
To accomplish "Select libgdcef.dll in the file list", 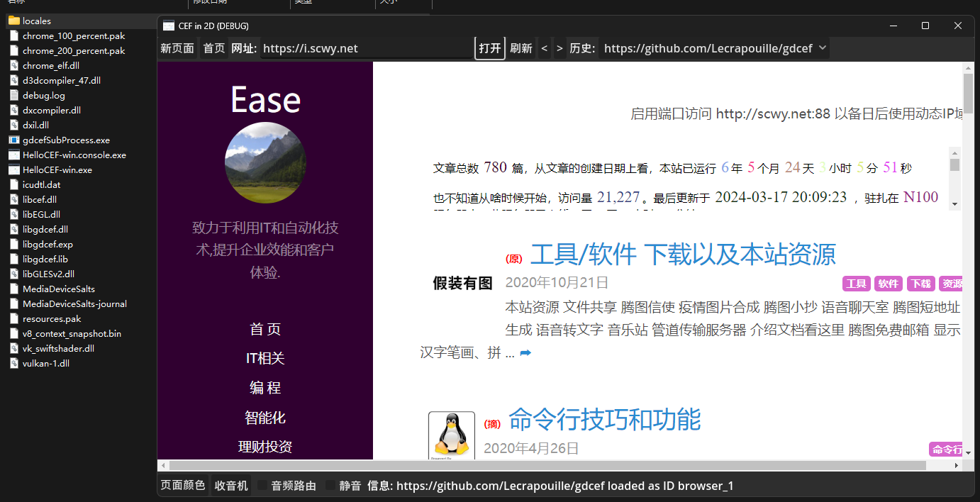I will tap(45, 230).
